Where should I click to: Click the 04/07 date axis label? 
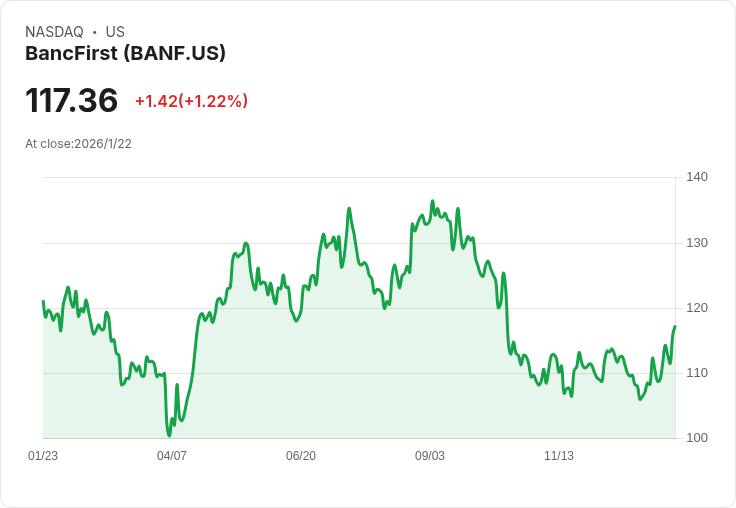(x=172, y=456)
